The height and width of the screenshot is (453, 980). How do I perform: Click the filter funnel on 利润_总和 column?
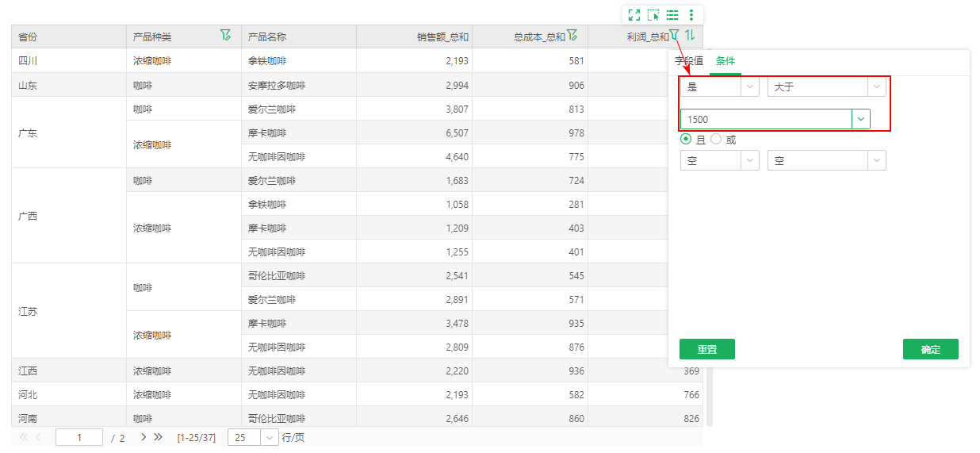(674, 35)
